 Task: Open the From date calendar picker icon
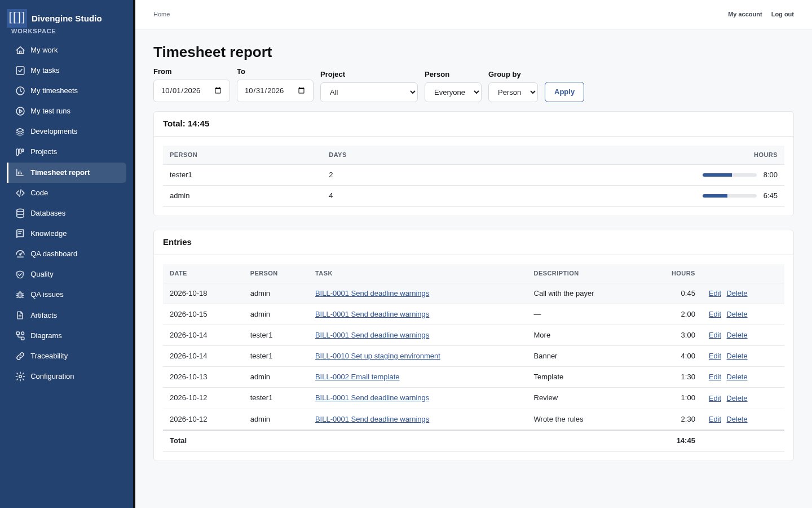point(218,91)
